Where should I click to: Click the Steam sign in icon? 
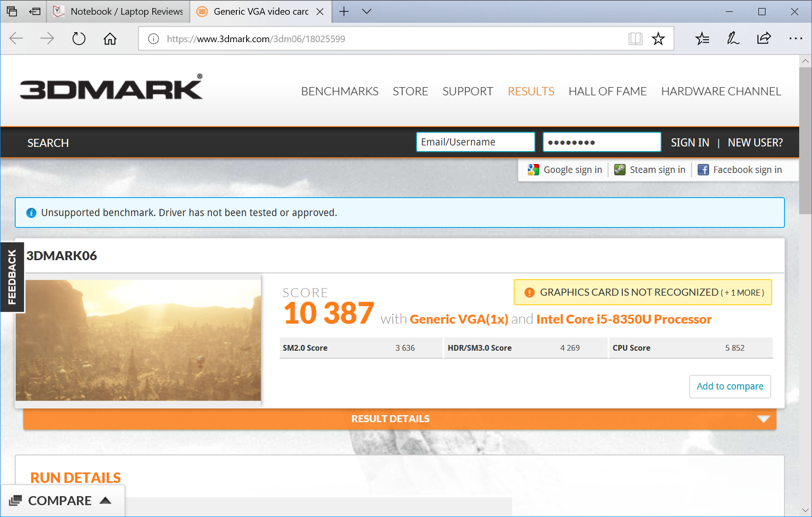620,170
